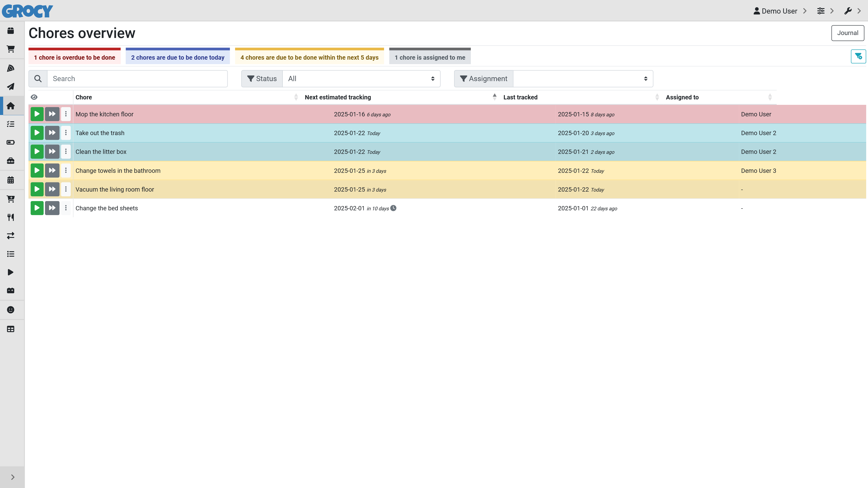This screenshot has height=488, width=868.
Task: Click the Search input field
Action: 137,79
